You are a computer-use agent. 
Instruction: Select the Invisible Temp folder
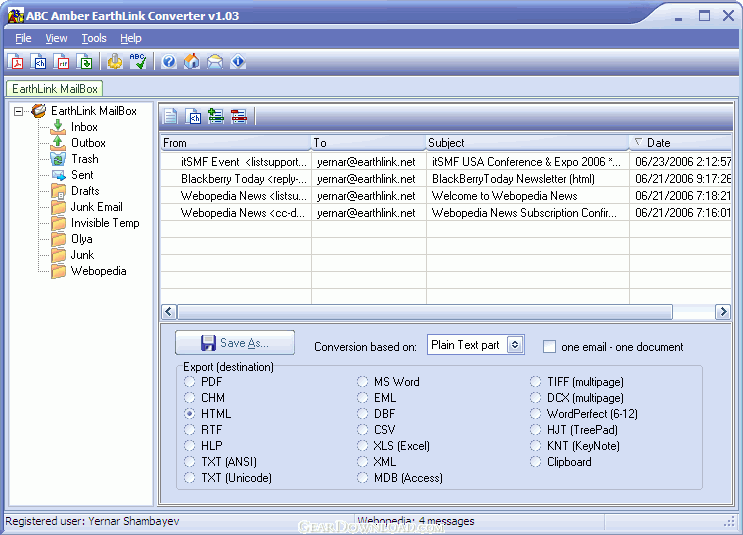pyautogui.click(x=105, y=223)
